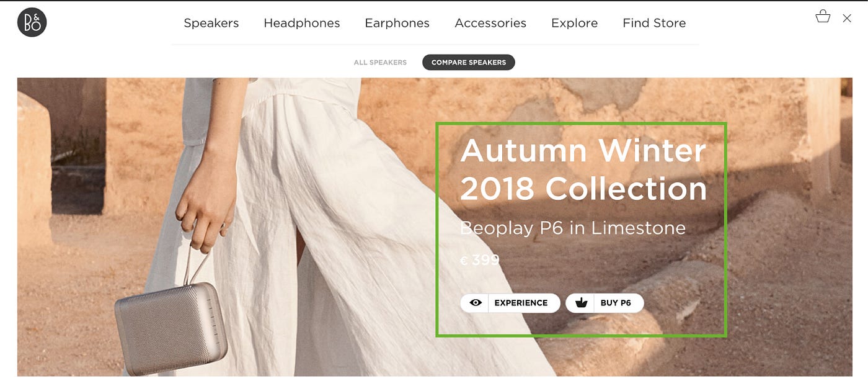
Task: Close the menu with the X icon
Action: [x=847, y=19]
